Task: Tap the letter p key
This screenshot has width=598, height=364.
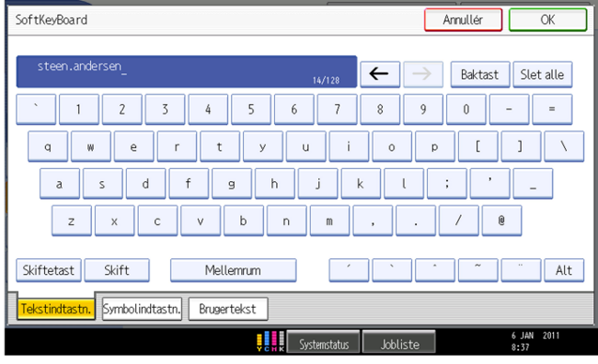Action: click(x=435, y=146)
